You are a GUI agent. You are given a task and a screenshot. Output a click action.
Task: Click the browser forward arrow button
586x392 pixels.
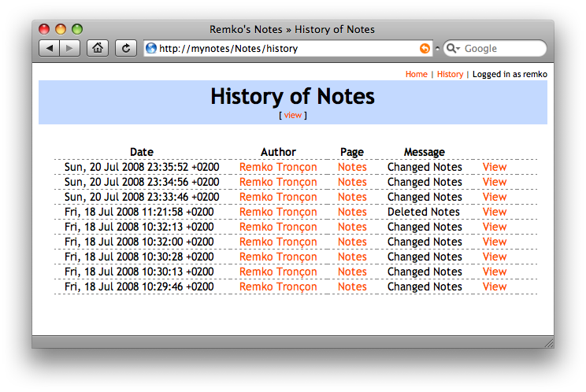click(69, 48)
